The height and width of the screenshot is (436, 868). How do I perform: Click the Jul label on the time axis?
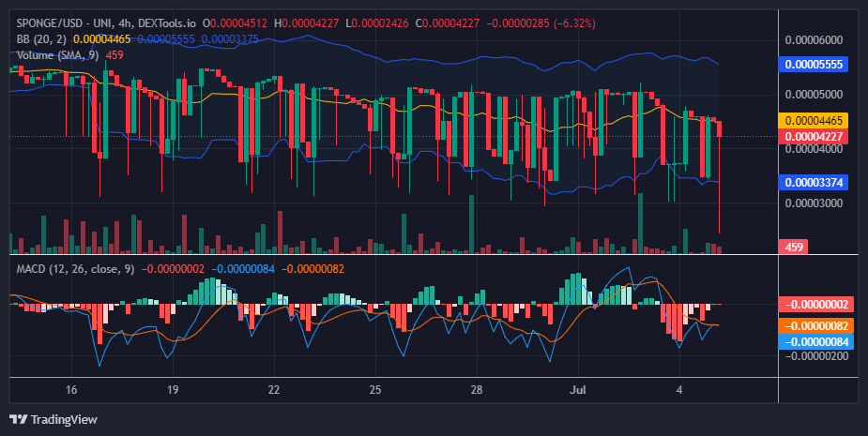[x=578, y=389]
